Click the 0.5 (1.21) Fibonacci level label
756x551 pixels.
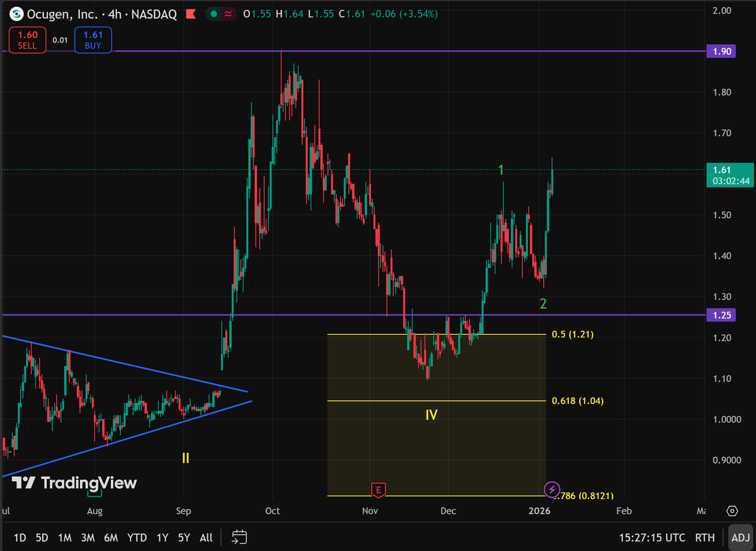click(x=573, y=334)
